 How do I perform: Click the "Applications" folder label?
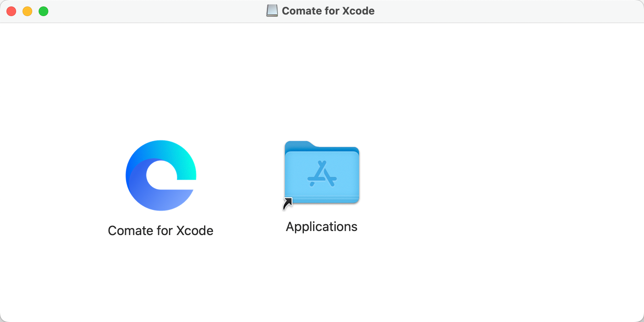322,227
